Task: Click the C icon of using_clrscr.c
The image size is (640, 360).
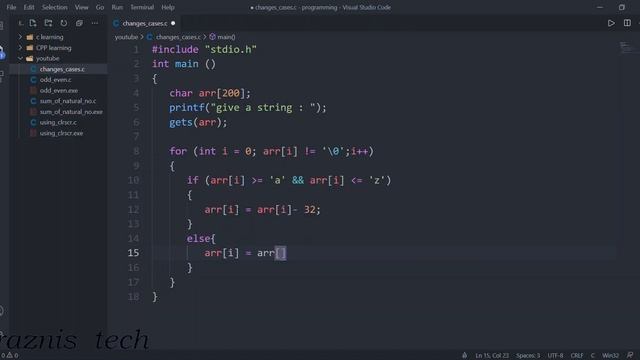Action: 33,122
